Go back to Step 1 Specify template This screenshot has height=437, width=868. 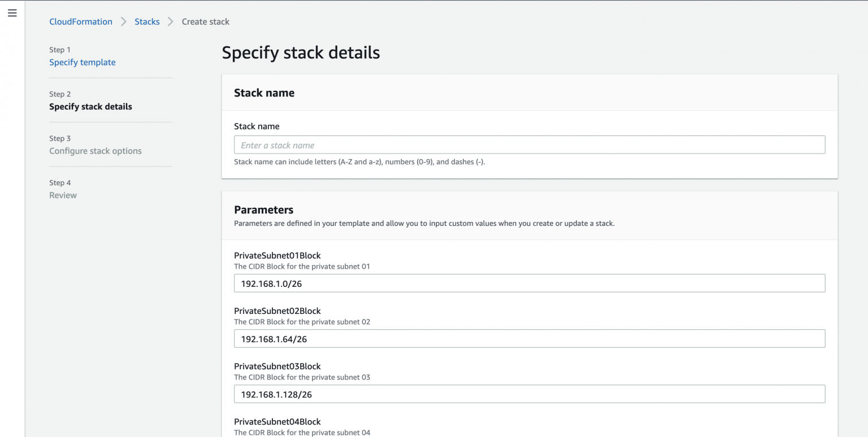point(82,62)
